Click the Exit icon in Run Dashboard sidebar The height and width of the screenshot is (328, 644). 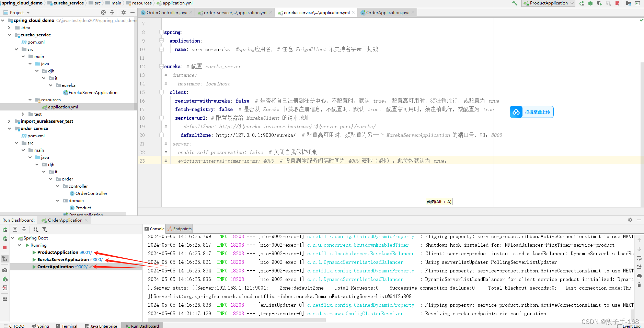pos(5,288)
